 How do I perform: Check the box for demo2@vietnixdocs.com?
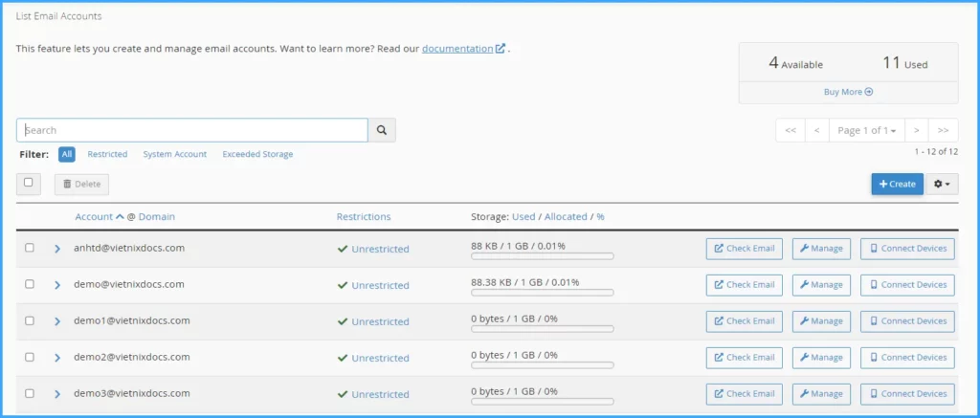click(30, 357)
